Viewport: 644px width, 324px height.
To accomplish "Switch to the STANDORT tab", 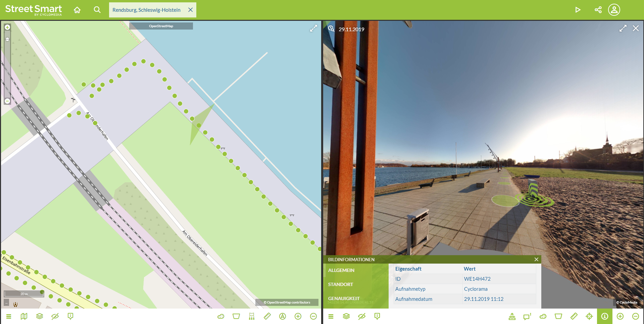I will pos(341,284).
